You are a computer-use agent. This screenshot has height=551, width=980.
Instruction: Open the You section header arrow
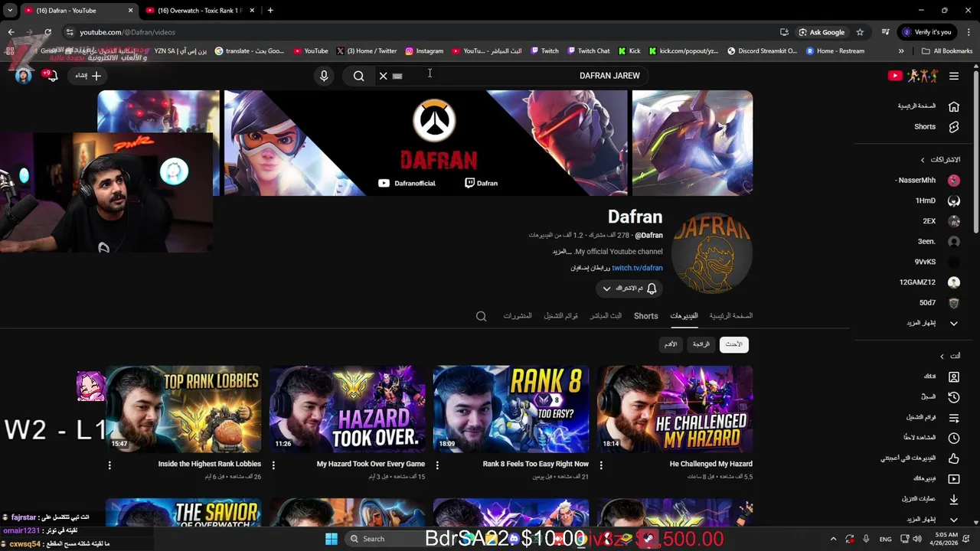(942, 356)
